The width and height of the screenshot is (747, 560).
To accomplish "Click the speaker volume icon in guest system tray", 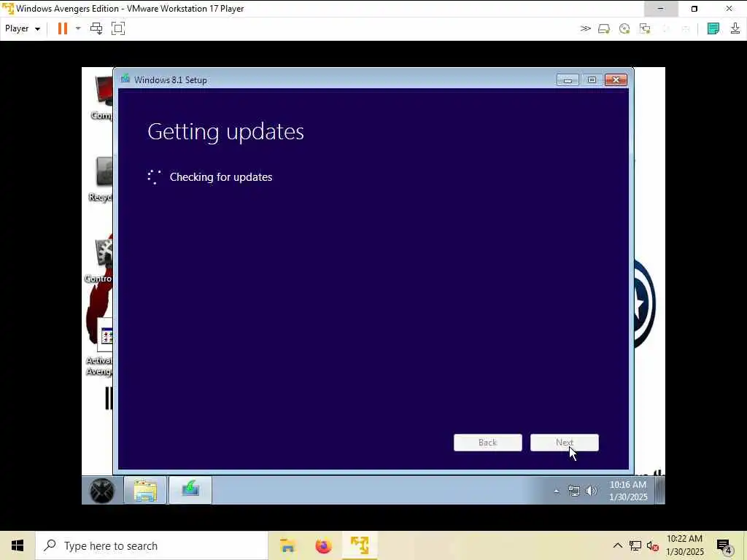I will (x=591, y=491).
